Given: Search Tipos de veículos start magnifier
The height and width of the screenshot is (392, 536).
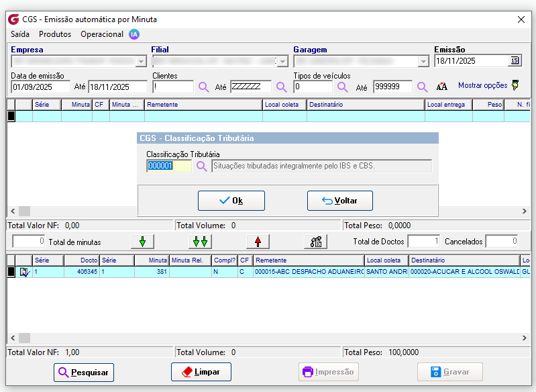Looking at the screenshot, I should pyautogui.click(x=343, y=87).
